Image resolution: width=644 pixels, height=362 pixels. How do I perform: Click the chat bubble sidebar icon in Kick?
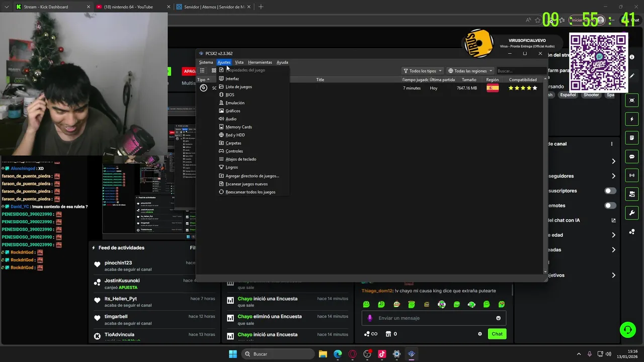(x=632, y=156)
